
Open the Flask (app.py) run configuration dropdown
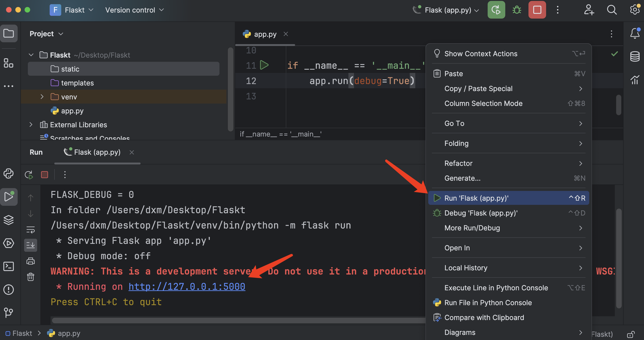[446, 10]
